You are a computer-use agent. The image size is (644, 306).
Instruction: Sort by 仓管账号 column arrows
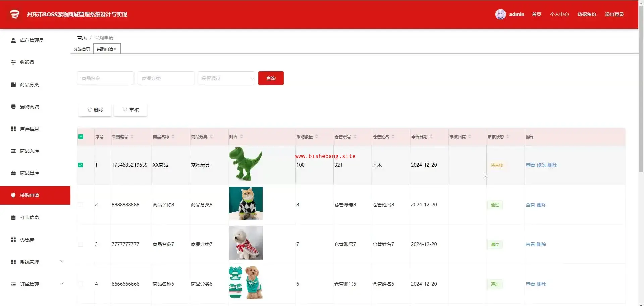[x=355, y=137]
